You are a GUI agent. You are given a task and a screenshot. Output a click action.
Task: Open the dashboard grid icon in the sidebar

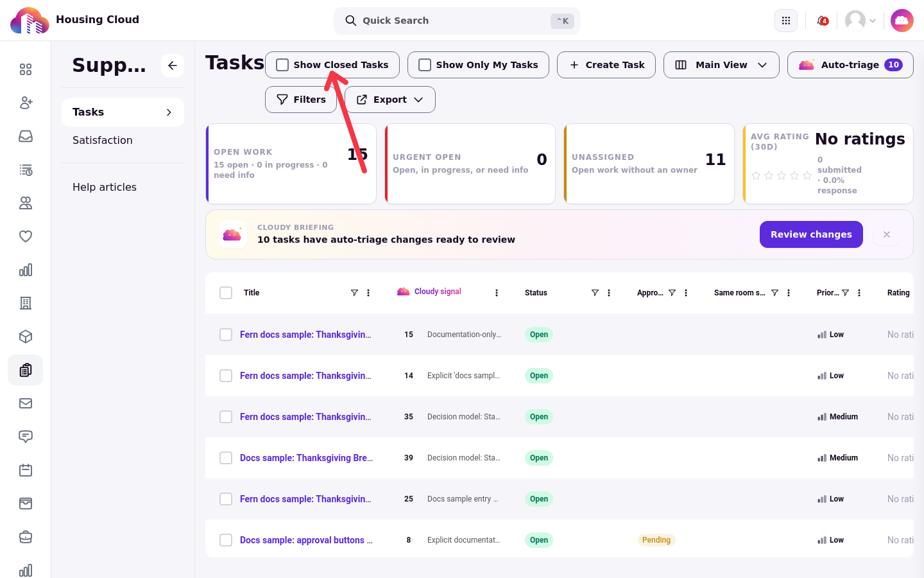26,69
